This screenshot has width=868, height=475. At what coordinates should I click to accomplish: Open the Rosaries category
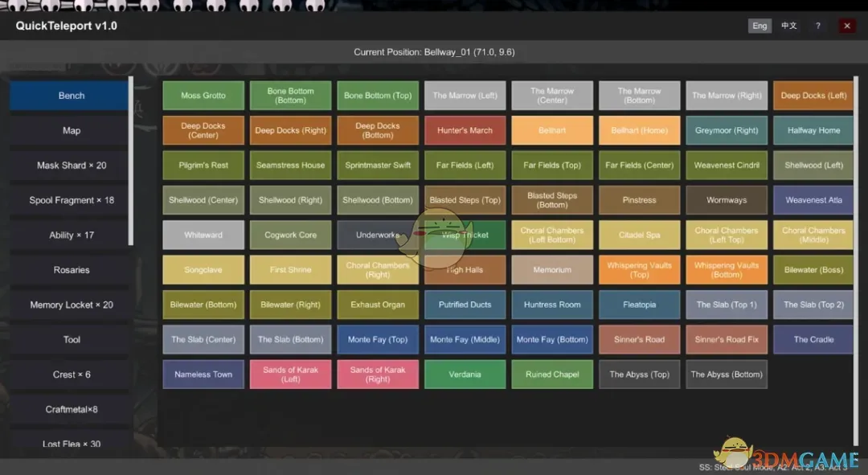[x=71, y=270]
